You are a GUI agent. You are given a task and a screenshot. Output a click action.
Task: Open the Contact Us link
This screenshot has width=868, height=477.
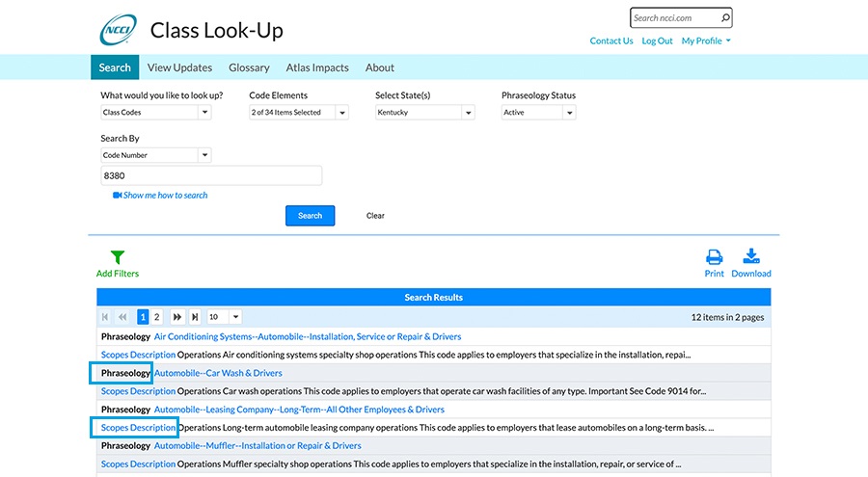point(611,40)
